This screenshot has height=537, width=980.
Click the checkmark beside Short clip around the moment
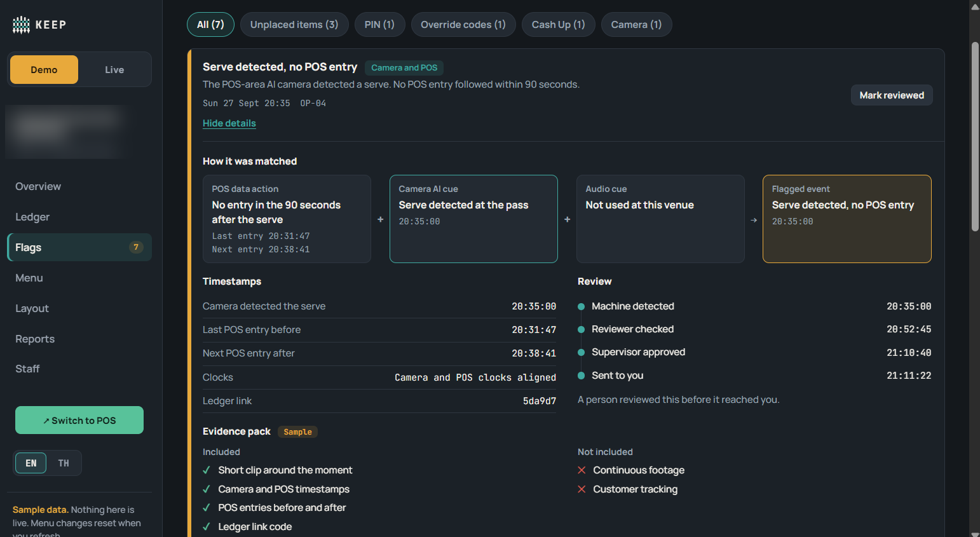[x=207, y=470]
